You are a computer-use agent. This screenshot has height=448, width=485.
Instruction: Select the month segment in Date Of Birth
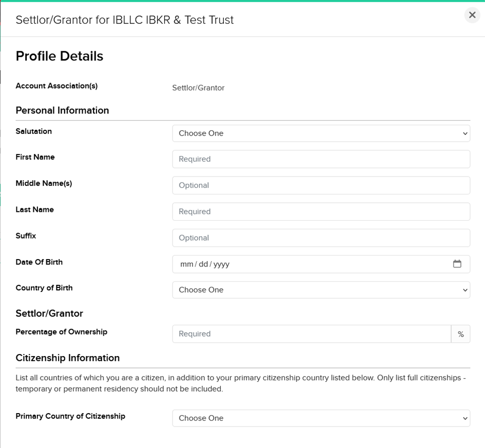pyautogui.click(x=187, y=265)
